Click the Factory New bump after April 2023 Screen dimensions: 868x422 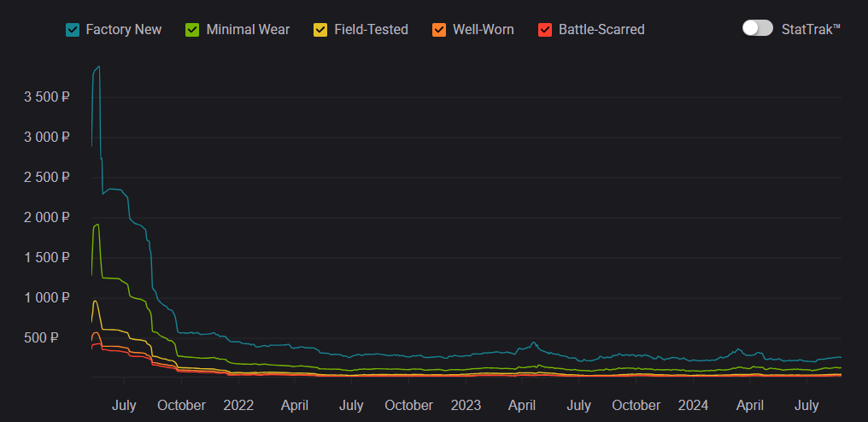click(534, 343)
